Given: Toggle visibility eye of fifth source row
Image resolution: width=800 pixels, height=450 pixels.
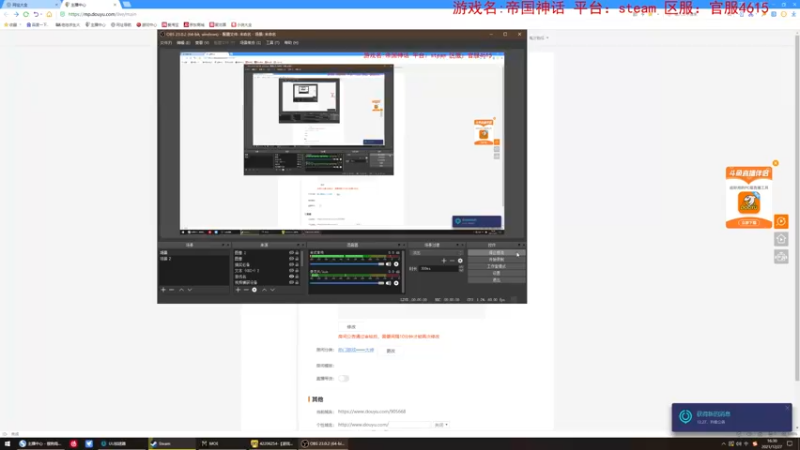Looking at the screenshot, I should point(291,277).
